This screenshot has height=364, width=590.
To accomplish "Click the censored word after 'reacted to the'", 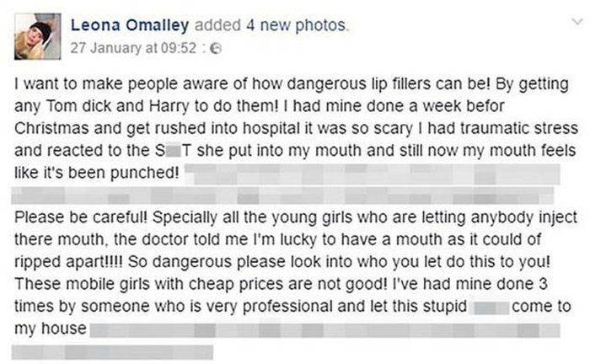I will (x=174, y=151).
